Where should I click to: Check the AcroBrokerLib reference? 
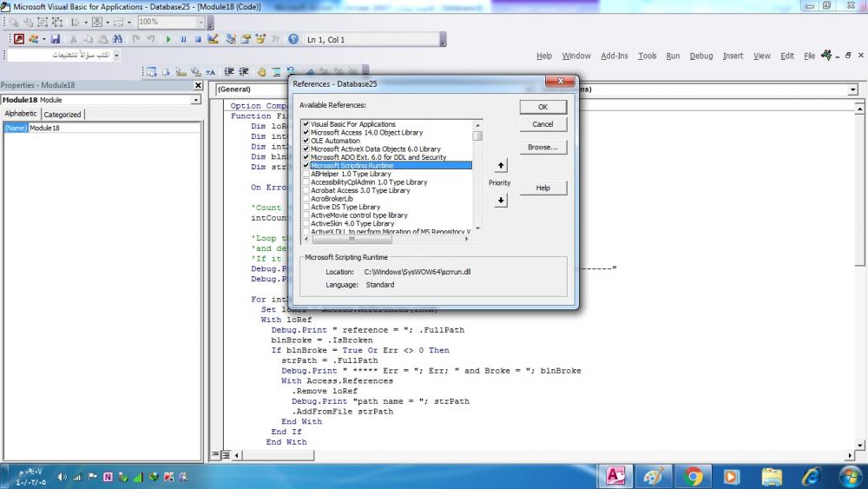[306, 199]
